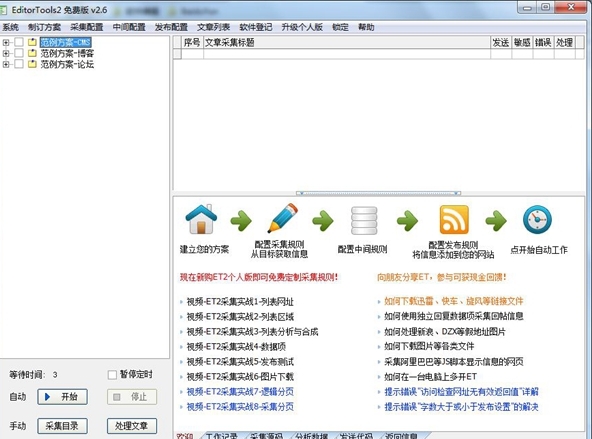Open the 升级个人版 menu

[x=302, y=27]
